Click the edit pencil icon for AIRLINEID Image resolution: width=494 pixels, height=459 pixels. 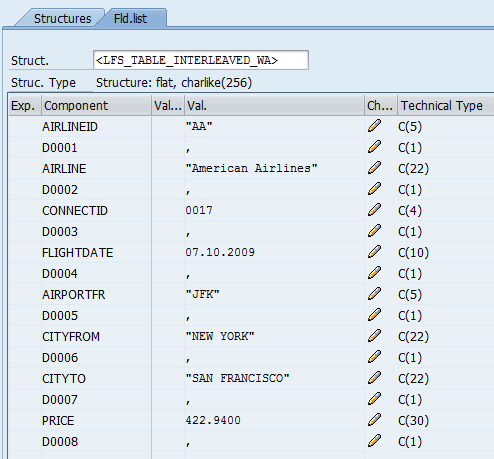click(x=374, y=126)
